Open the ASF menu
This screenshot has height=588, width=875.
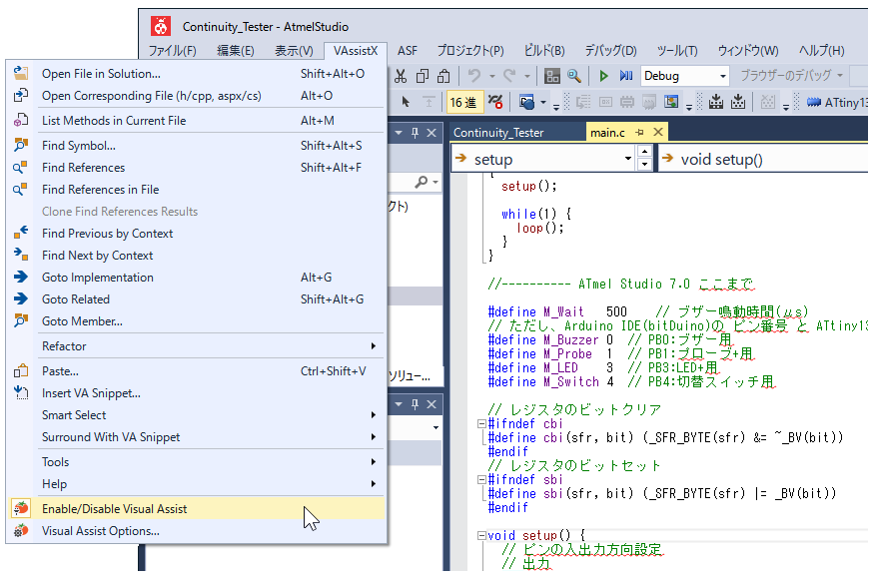click(408, 51)
